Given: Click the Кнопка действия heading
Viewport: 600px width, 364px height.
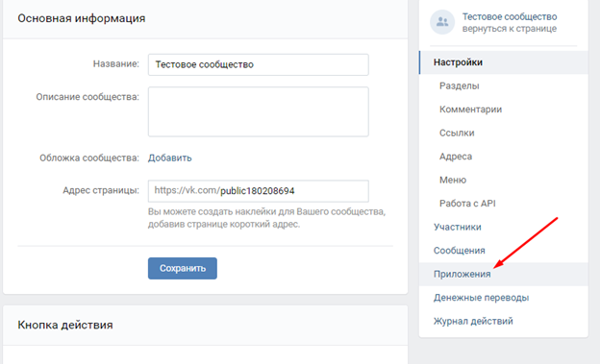Looking at the screenshot, I should (x=65, y=325).
